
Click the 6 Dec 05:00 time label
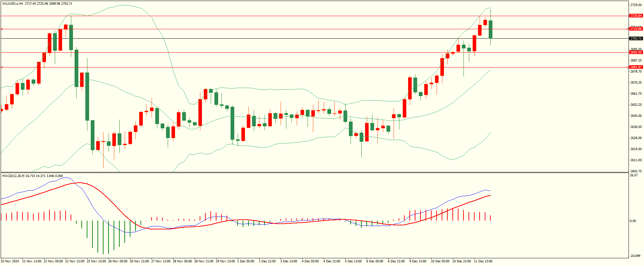pos(375,261)
